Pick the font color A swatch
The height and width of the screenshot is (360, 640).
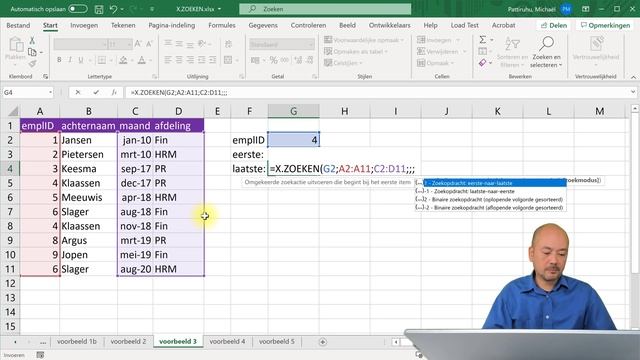point(142,60)
